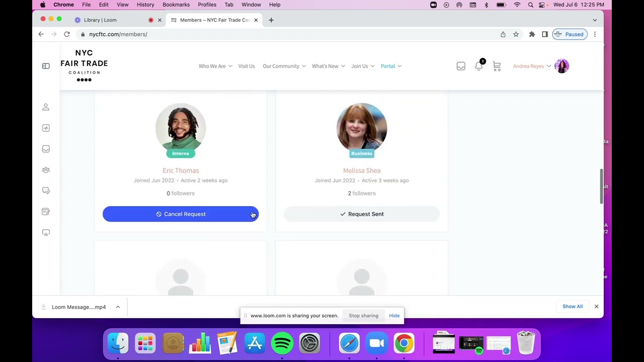Open Bookmarks menu in menu bar
The image size is (644, 362).
tap(176, 5)
